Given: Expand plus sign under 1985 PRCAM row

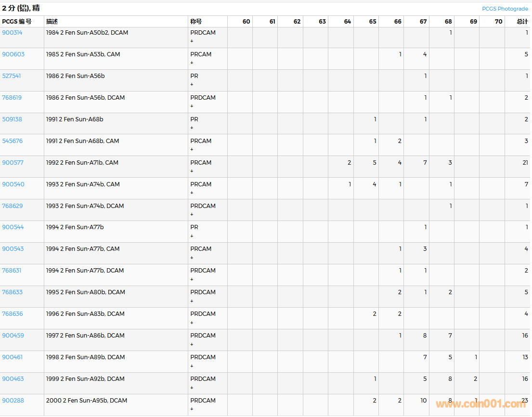Looking at the screenshot, I should coord(192,63).
